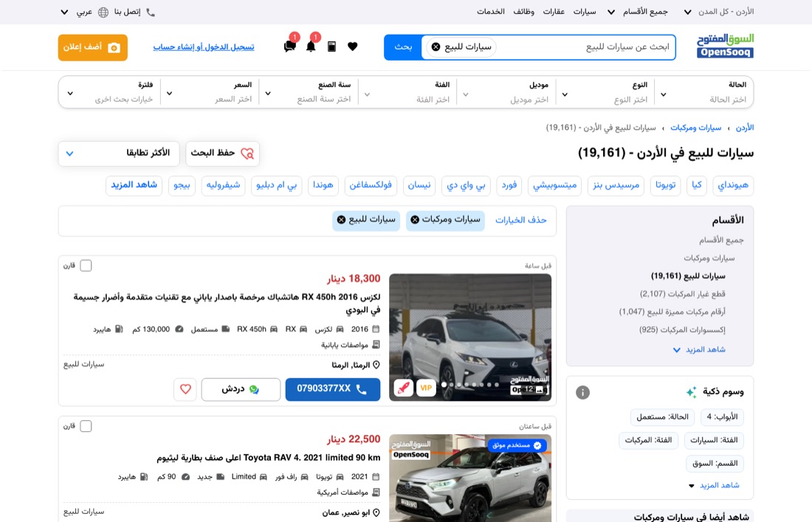Open the Toyota RAV4 listing photo
The width and height of the screenshot is (812, 522).
coord(470,478)
